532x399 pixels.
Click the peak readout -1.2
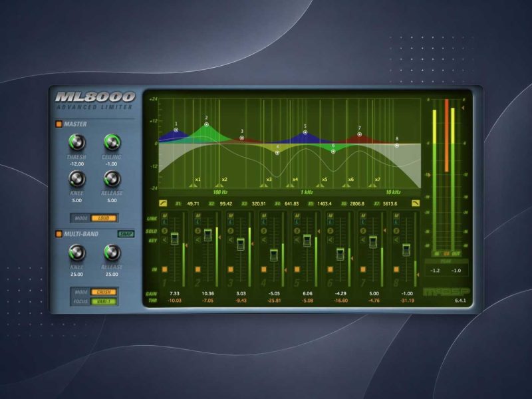pos(435,271)
